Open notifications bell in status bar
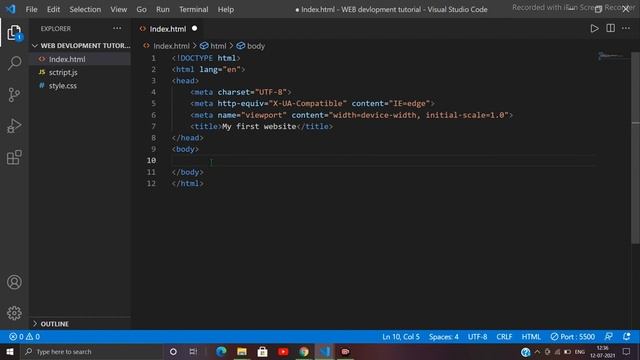Screen dimensions: 640x360 pyautogui.click(x=627, y=337)
